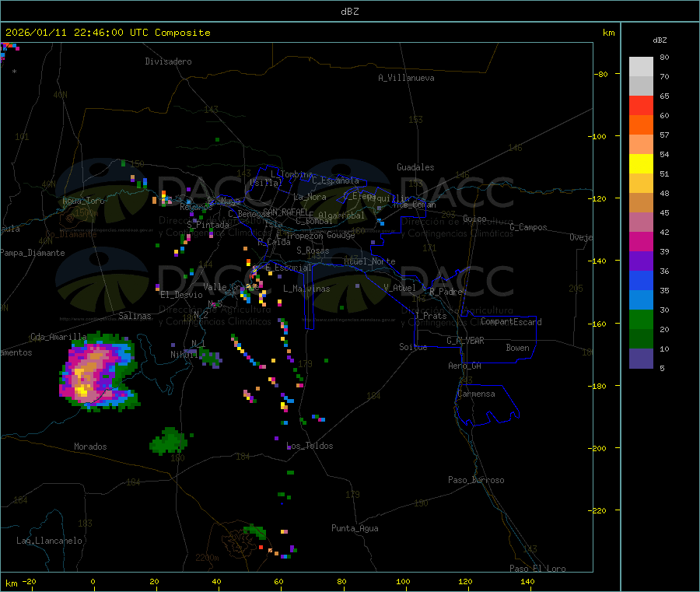
Task: Click the 'R_Padre' label
Action: [446, 292]
